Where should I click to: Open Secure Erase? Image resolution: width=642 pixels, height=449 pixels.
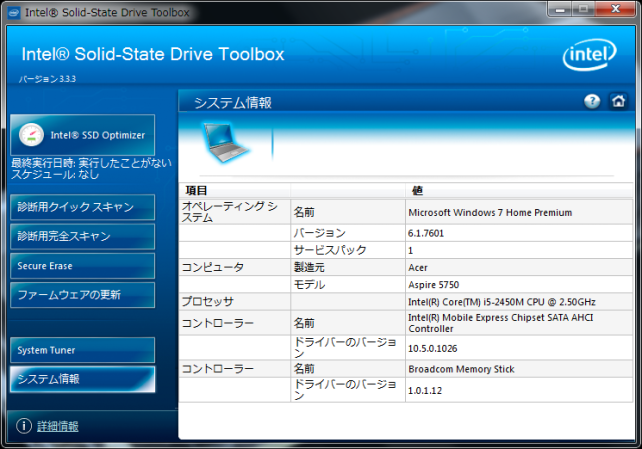tap(83, 266)
